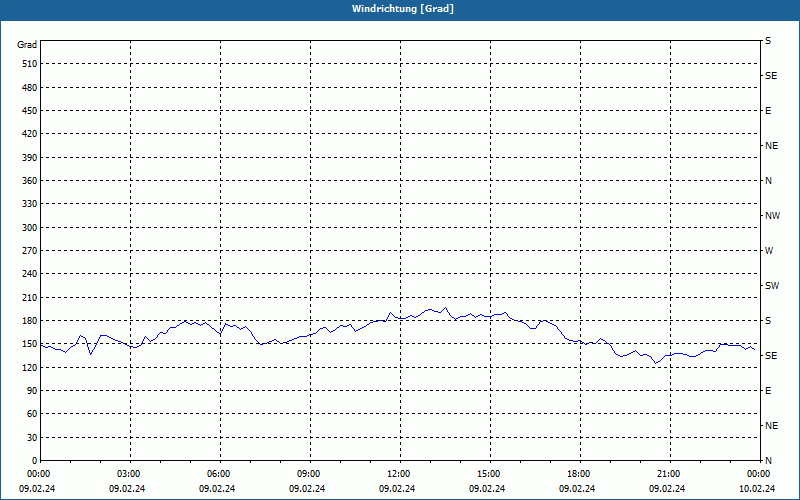800x500 pixels.
Task: Click the E compass label level with 450
Action: coord(768,111)
